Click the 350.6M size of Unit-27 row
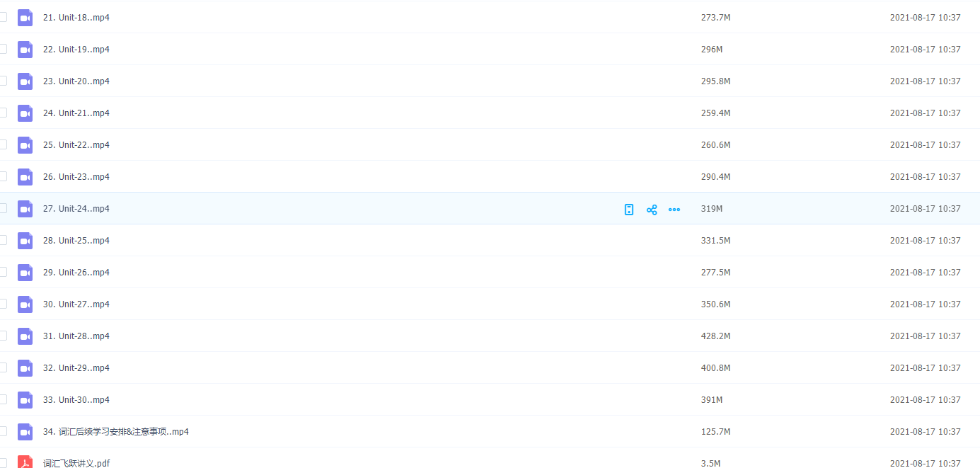The width and height of the screenshot is (980, 468). tap(715, 304)
